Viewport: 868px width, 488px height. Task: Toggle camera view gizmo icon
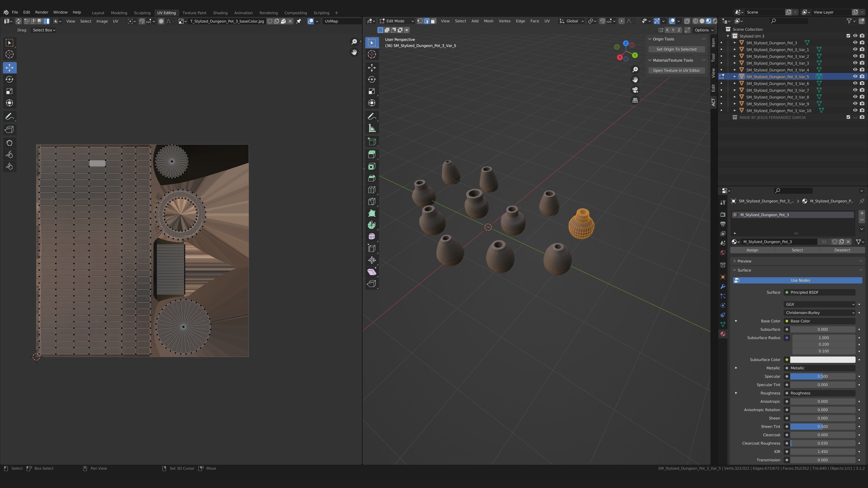click(635, 90)
